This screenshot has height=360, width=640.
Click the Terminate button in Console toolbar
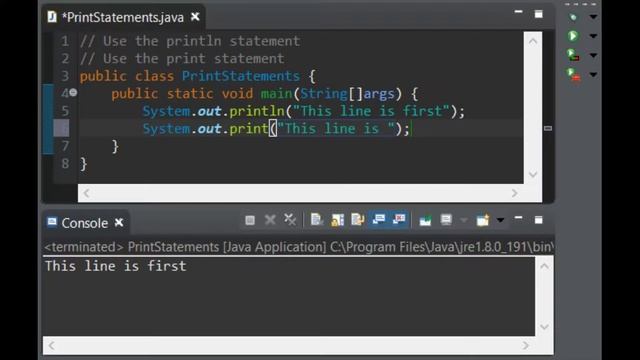tap(250, 220)
